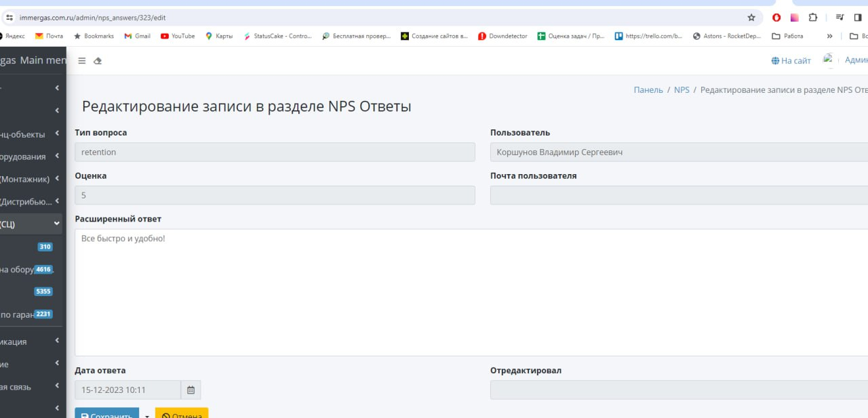Click the pink gradient extension icon
Image resolution: width=868 pixels, height=418 pixels.
coord(794,18)
